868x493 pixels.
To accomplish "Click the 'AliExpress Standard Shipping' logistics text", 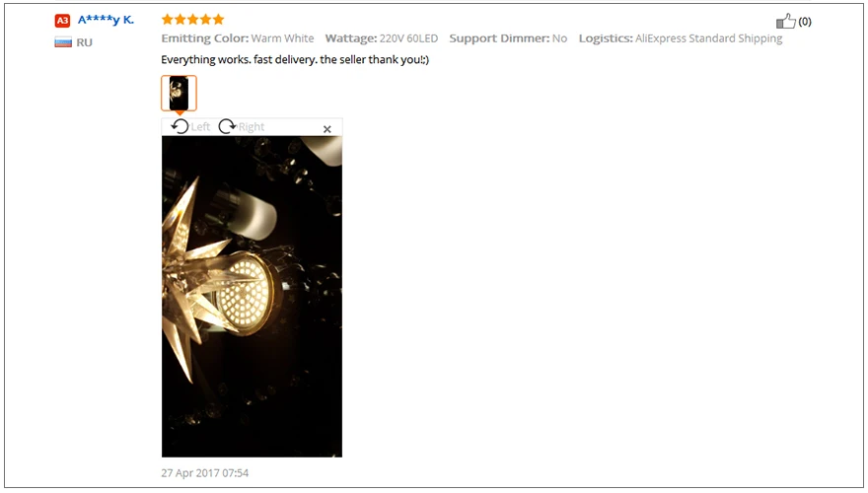I will coord(708,38).
